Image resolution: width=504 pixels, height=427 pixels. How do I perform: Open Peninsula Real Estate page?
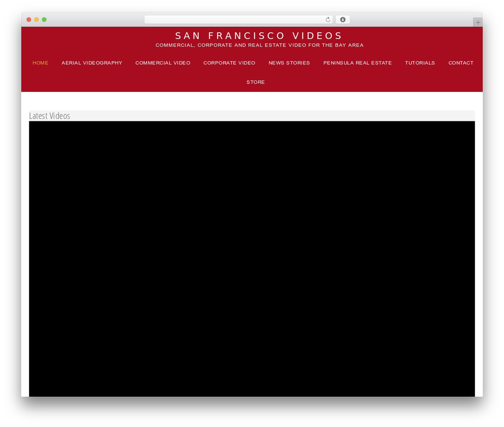coord(358,63)
